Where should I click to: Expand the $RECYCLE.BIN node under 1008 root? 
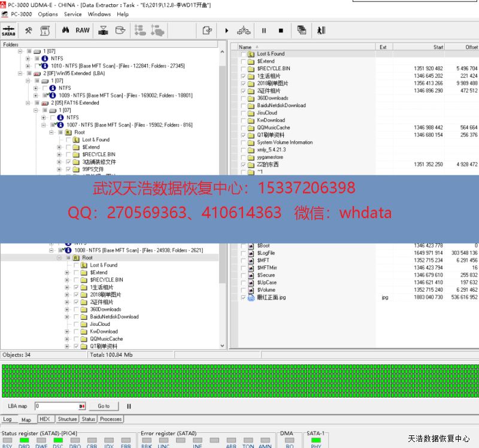click(67, 280)
